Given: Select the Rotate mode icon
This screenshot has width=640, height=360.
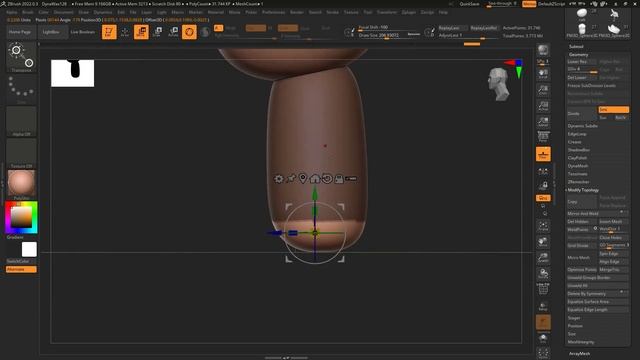Looking at the screenshot, I should [173, 32].
